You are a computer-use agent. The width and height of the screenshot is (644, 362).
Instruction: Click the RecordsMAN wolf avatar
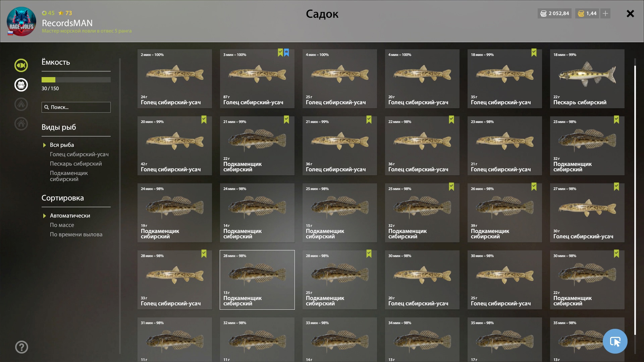tap(21, 21)
